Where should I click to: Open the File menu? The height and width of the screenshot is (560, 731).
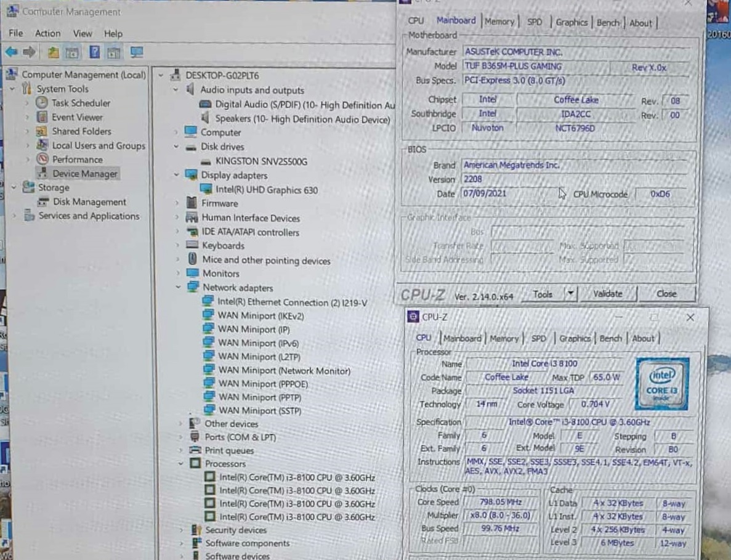point(15,33)
